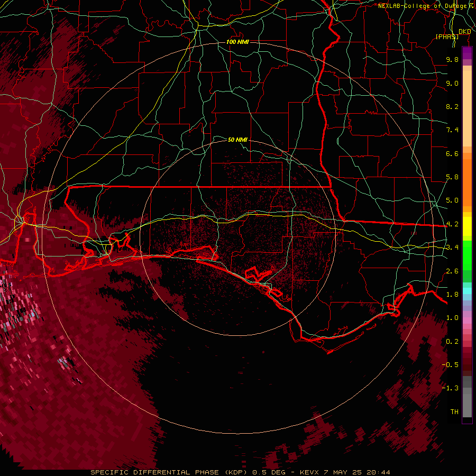
Task: Click the "-1.3" legend value
Action: click(450, 388)
